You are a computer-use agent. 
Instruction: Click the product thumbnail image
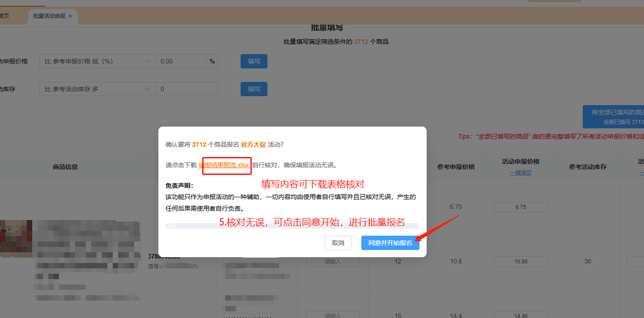(16, 239)
